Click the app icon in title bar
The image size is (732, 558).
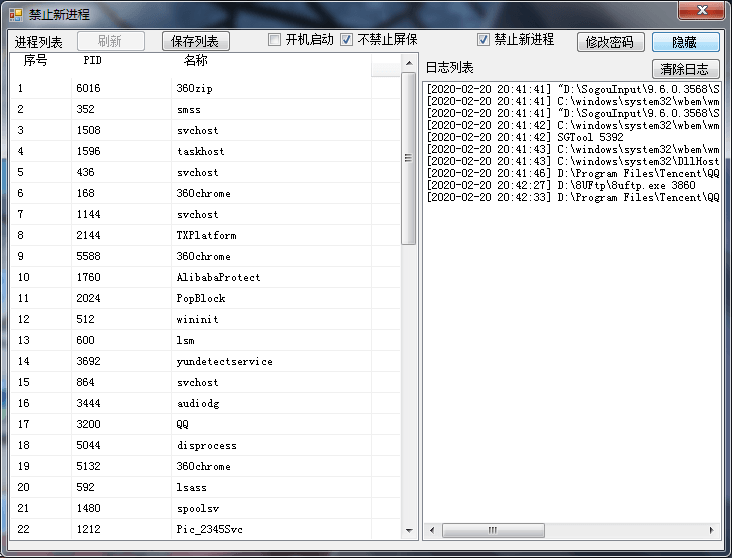pyautogui.click(x=15, y=14)
